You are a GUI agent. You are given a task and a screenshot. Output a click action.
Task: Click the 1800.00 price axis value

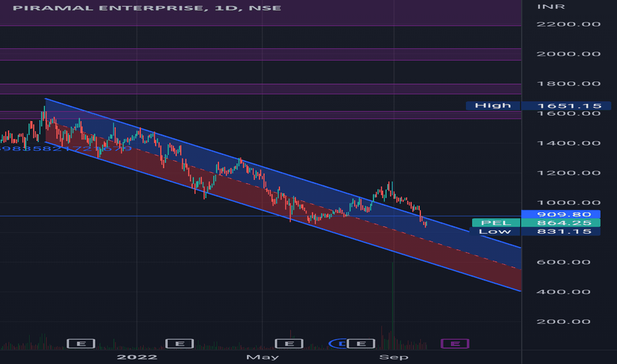[569, 84]
